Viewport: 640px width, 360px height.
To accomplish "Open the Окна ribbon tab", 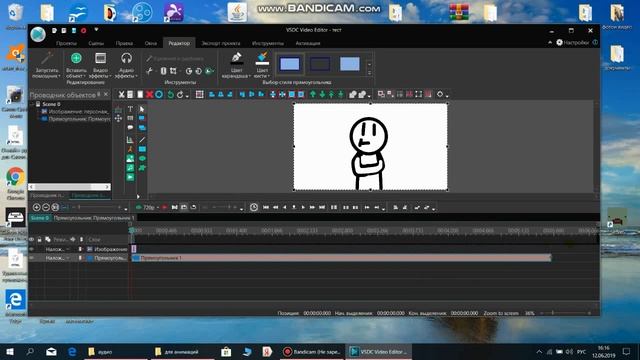I will click(x=151, y=43).
